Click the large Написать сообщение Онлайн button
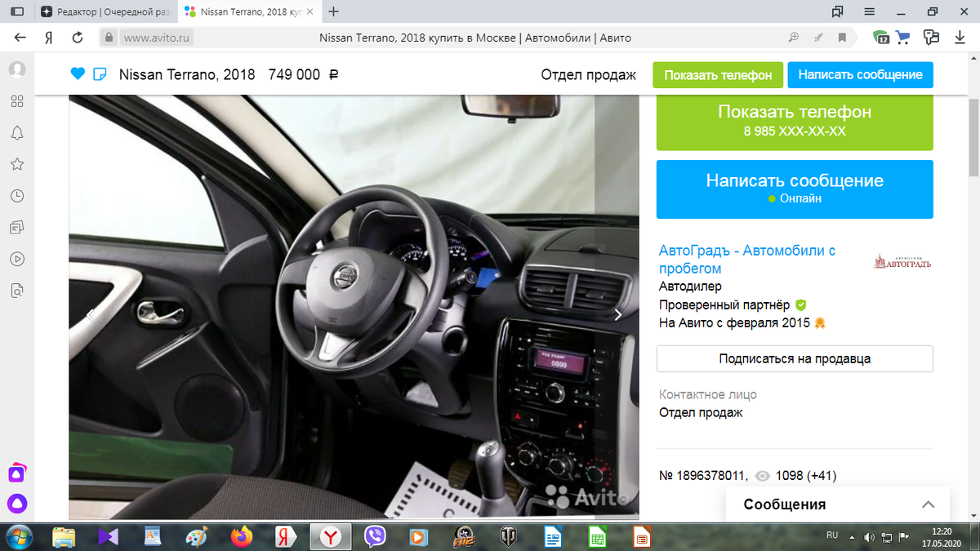Viewport: 980px width, 551px height. (795, 189)
